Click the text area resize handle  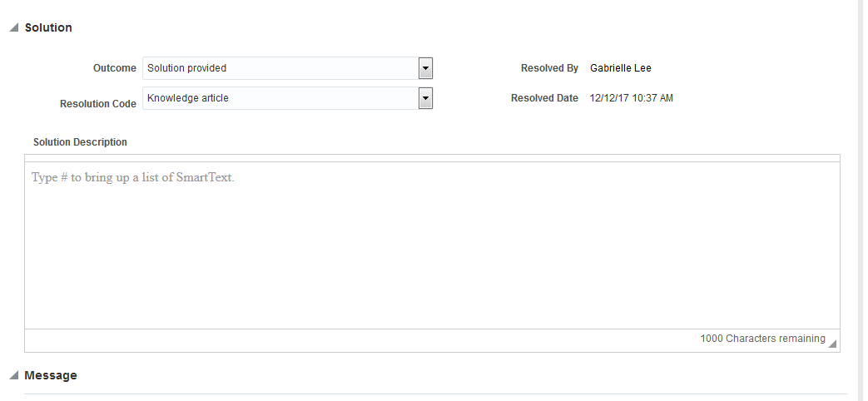click(x=833, y=344)
